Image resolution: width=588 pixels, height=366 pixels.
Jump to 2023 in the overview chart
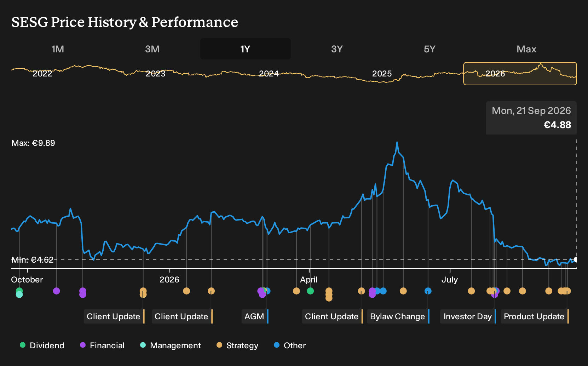pyautogui.click(x=156, y=74)
